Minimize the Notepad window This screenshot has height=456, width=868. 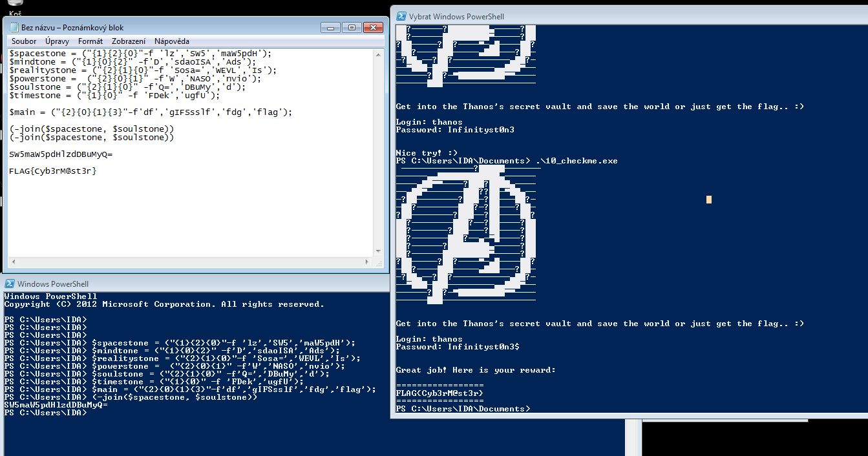pyautogui.click(x=330, y=27)
